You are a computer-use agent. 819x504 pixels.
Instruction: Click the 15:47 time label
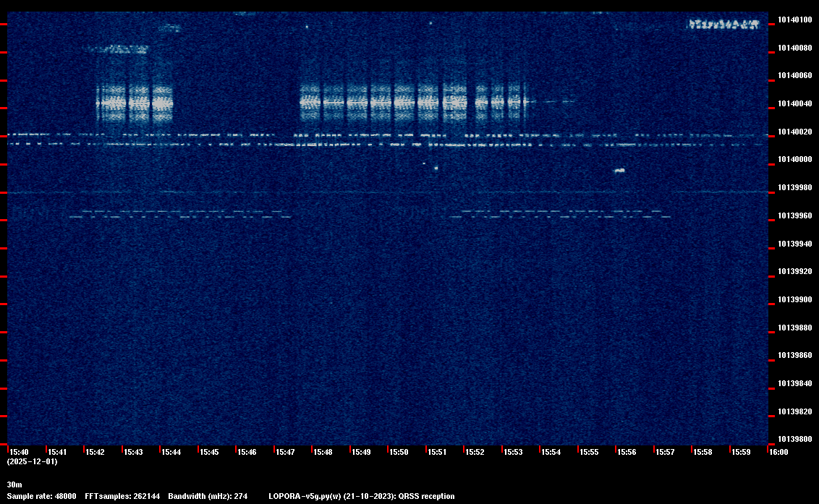[x=285, y=452]
